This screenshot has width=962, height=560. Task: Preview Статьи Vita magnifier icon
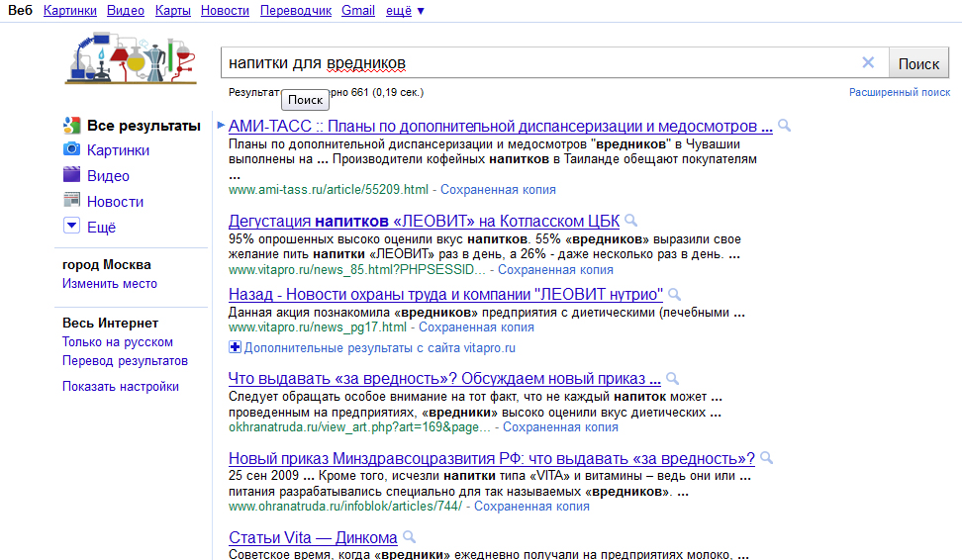409,537
